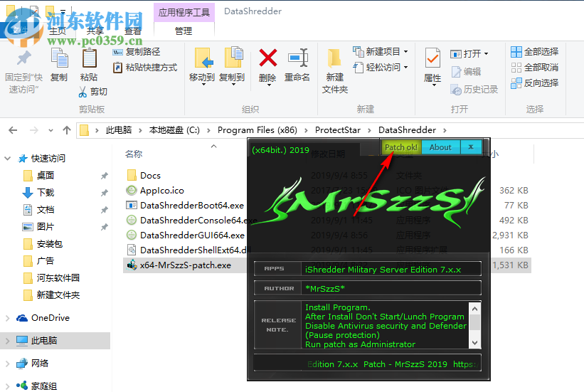Image resolution: width=584 pixels, height=392 pixels.
Task: Open the Copy to (复制到) menu
Action: [232, 66]
